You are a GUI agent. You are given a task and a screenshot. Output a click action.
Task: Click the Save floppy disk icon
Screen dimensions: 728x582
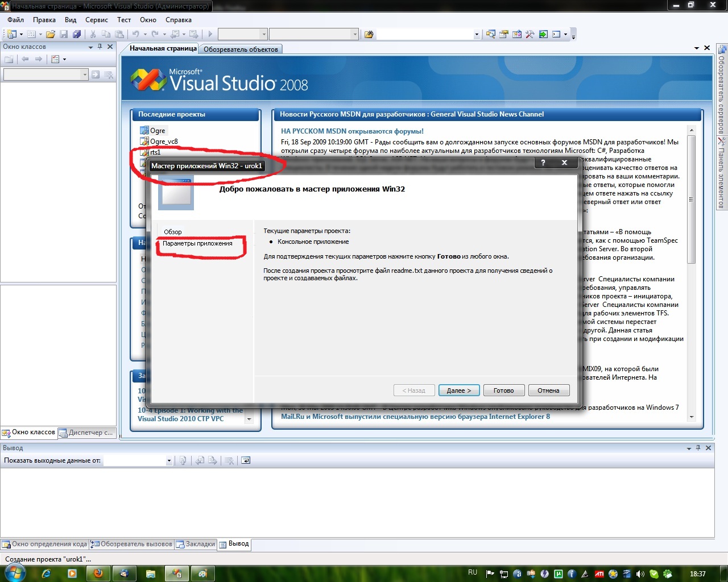(x=64, y=34)
